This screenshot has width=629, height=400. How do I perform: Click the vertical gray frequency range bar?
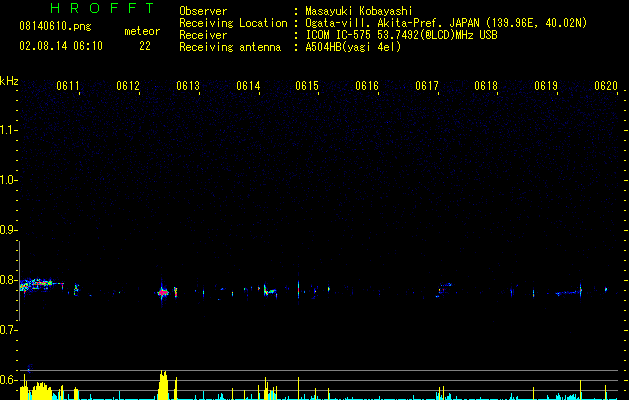pyautogui.click(x=19, y=281)
